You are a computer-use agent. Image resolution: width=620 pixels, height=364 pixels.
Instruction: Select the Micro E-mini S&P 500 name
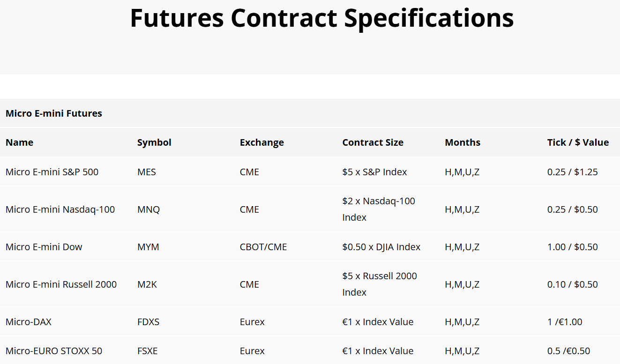(x=52, y=172)
